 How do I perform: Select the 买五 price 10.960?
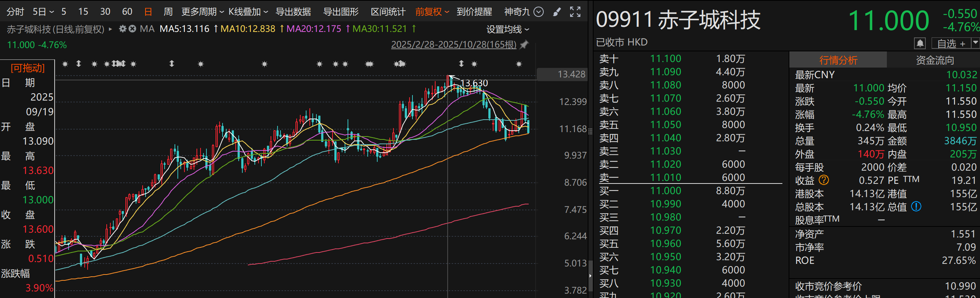[x=665, y=244]
